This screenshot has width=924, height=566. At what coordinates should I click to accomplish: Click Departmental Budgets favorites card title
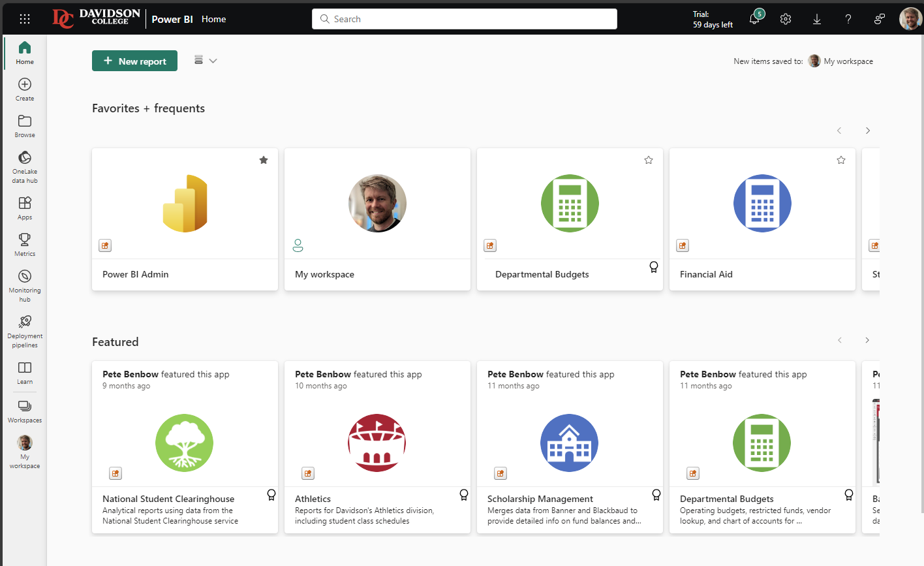click(542, 274)
